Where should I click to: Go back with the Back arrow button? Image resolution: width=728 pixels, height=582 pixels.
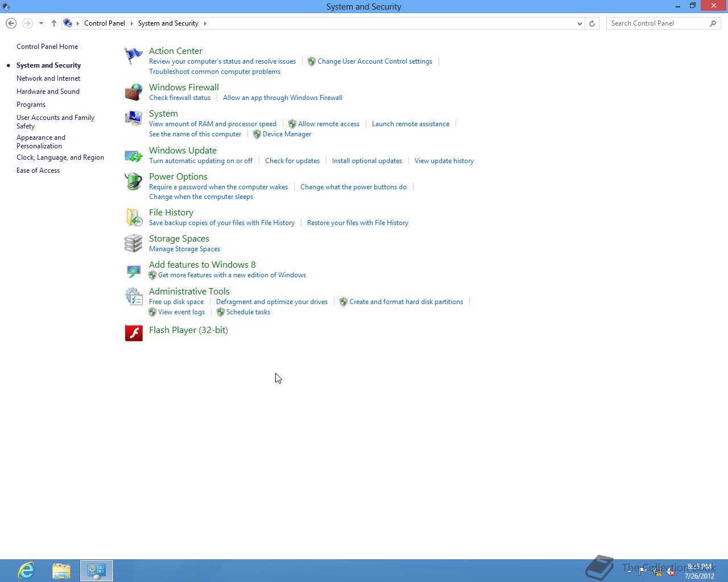click(11, 23)
